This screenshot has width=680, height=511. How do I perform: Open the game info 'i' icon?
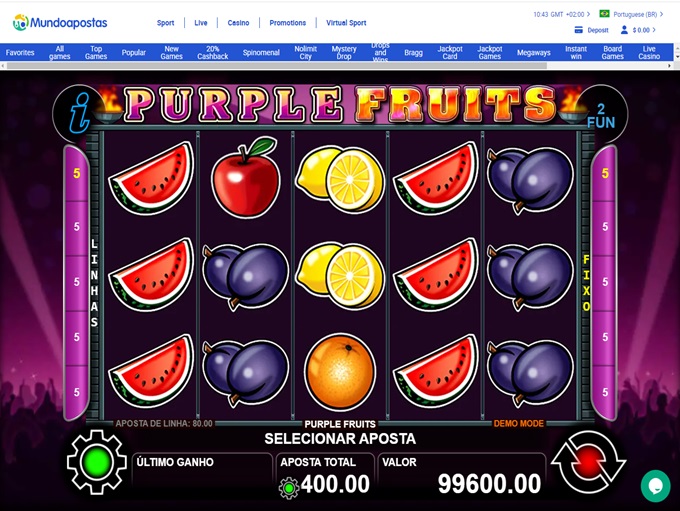point(79,114)
